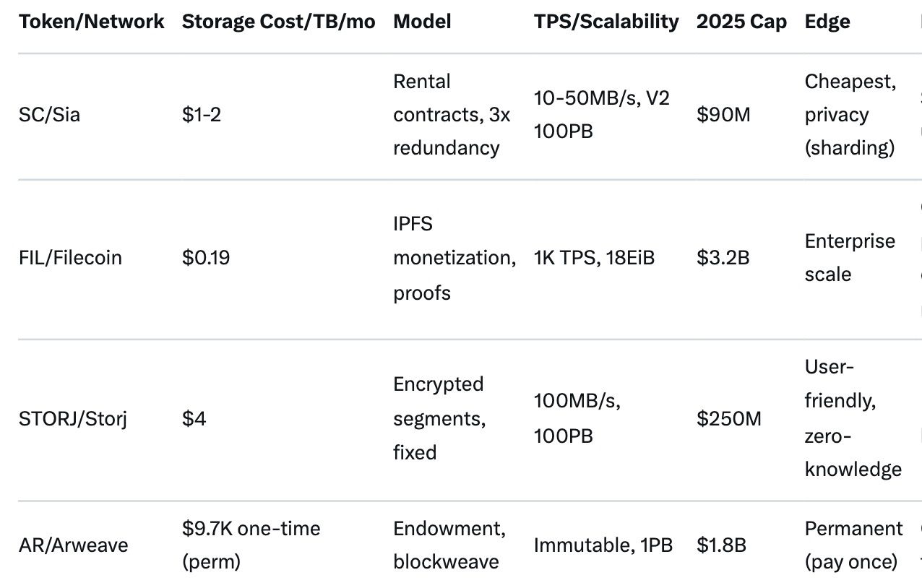Image resolution: width=922 pixels, height=588 pixels.
Task: Click the Storage Cost/TB/mo column header
Action: (x=278, y=22)
